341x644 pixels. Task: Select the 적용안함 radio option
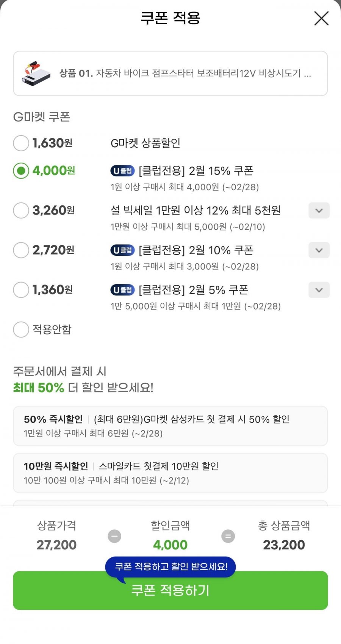pyautogui.click(x=21, y=330)
